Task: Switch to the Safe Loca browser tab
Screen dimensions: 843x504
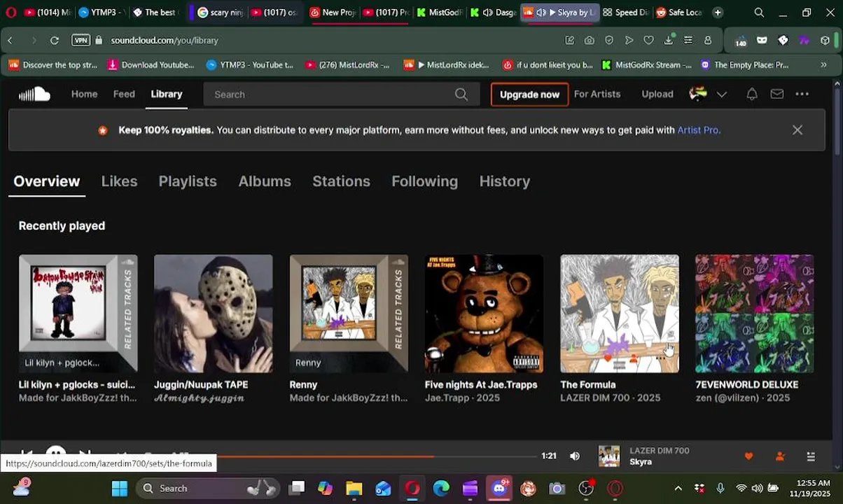Action: 678,13
